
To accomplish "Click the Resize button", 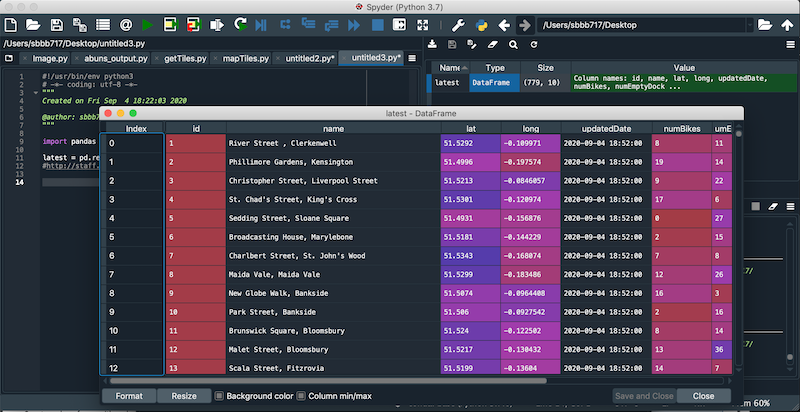I will 184,396.
